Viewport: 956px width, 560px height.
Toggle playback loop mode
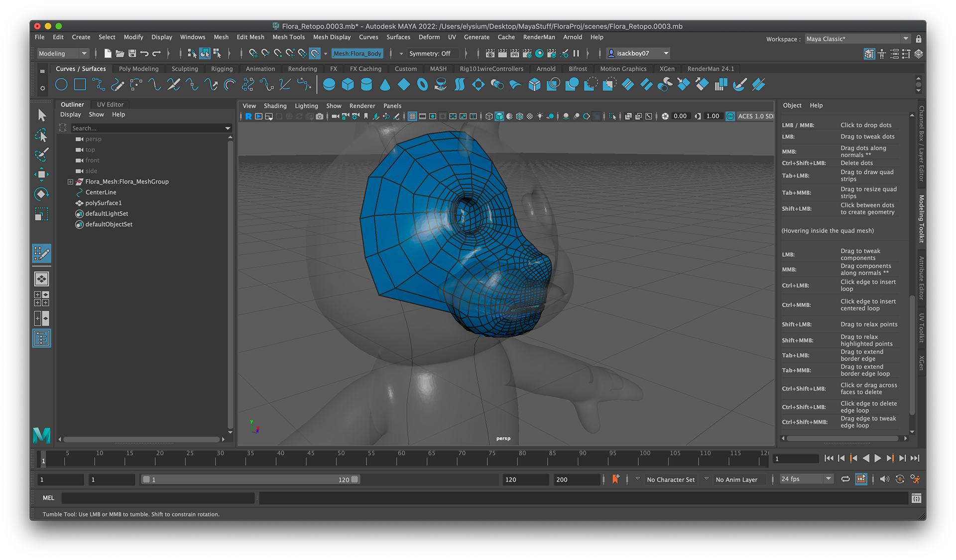pos(845,479)
